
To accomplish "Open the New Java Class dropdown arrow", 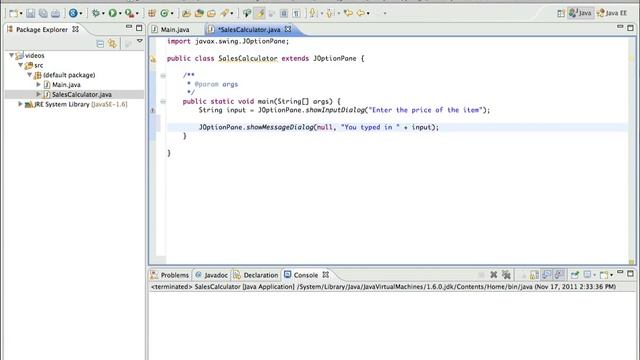I will [172, 13].
